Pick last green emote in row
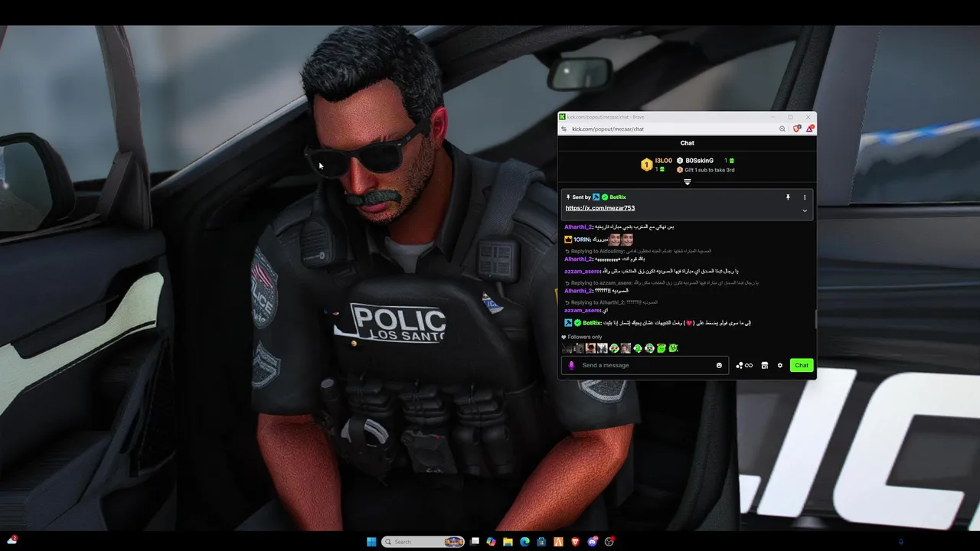Image resolution: width=980 pixels, height=551 pixels. click(x=673, y=348)
